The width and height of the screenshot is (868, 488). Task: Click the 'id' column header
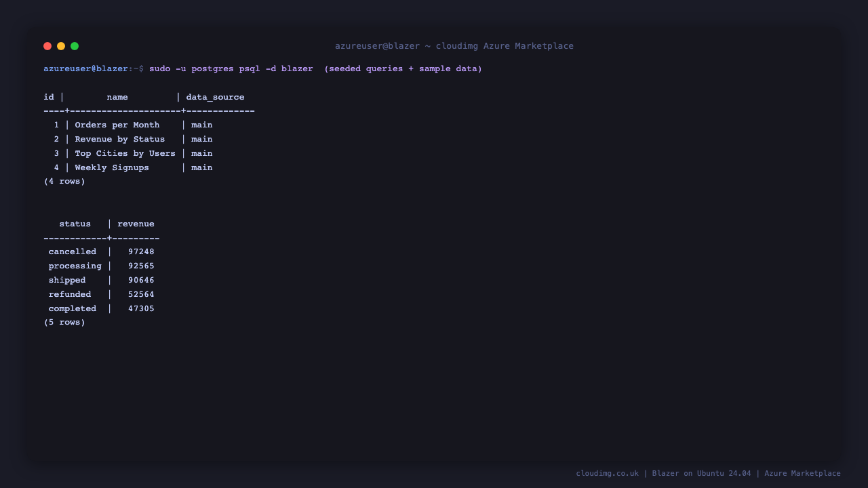point(49,97)
